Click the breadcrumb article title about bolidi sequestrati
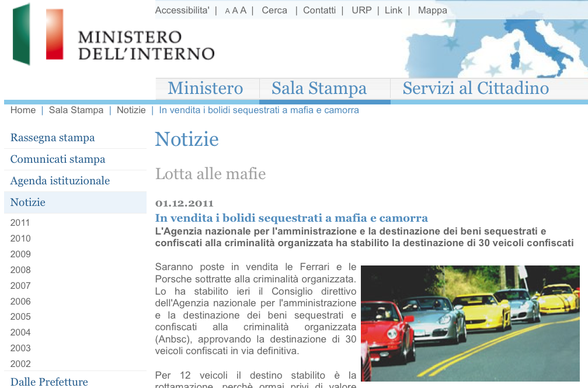 [259, 110]
